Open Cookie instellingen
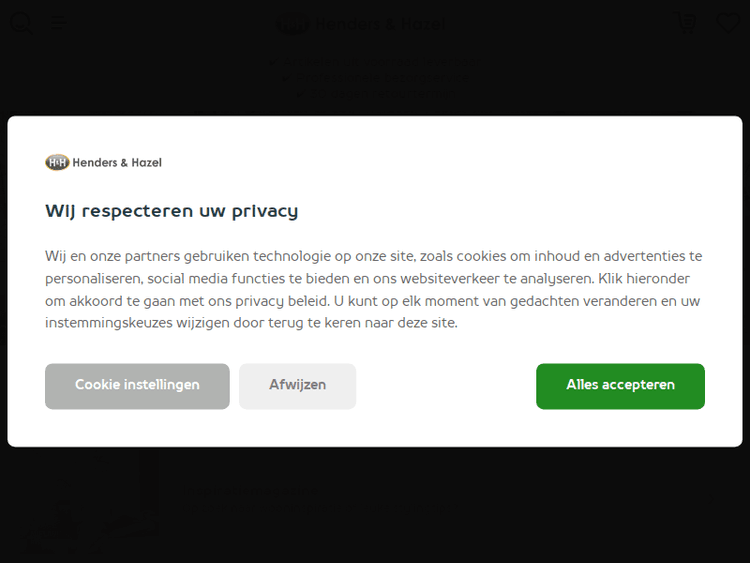 tap(137, 386)
